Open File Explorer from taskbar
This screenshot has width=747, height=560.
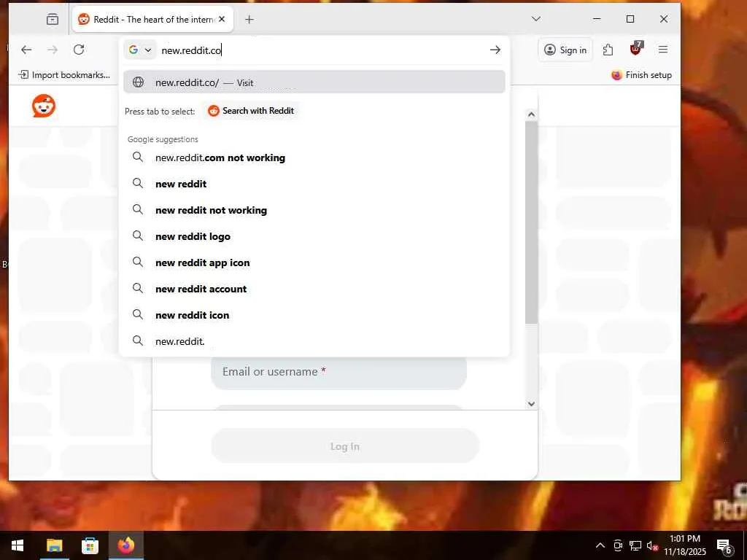click(54, 545)
